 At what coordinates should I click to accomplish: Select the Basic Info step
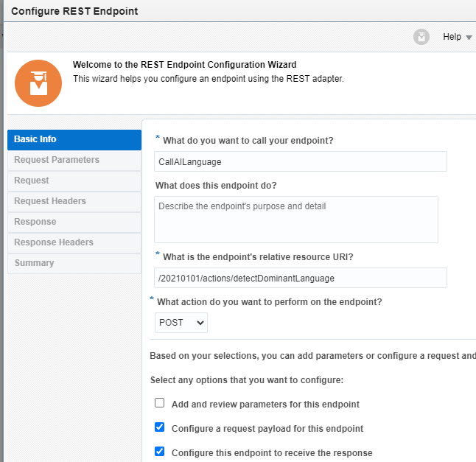[74, 139]
